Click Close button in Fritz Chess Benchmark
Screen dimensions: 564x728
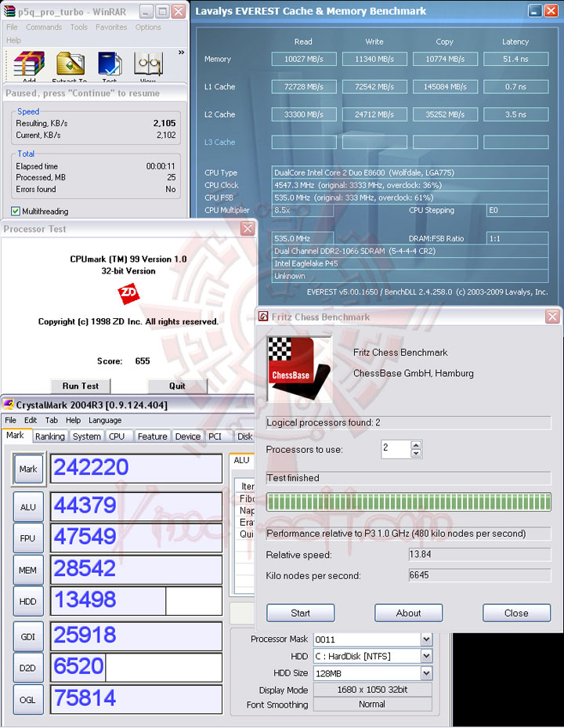516,613
